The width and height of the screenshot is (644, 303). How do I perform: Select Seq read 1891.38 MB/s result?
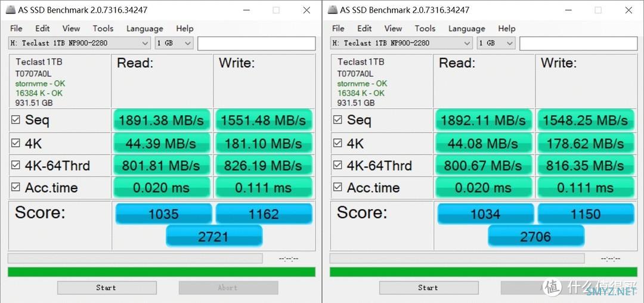tap(162, 120)
